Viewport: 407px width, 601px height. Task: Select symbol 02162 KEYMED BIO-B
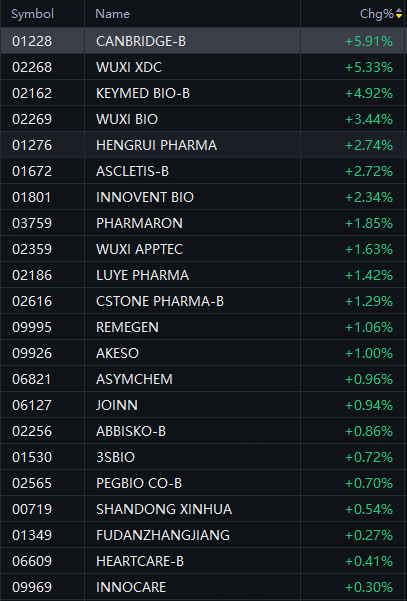(x=204, y=93)
